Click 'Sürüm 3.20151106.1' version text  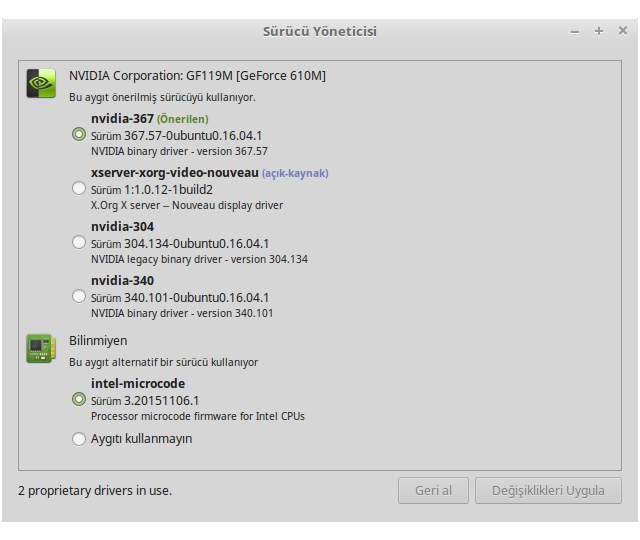pyautogui.click(x=145, y=401)
